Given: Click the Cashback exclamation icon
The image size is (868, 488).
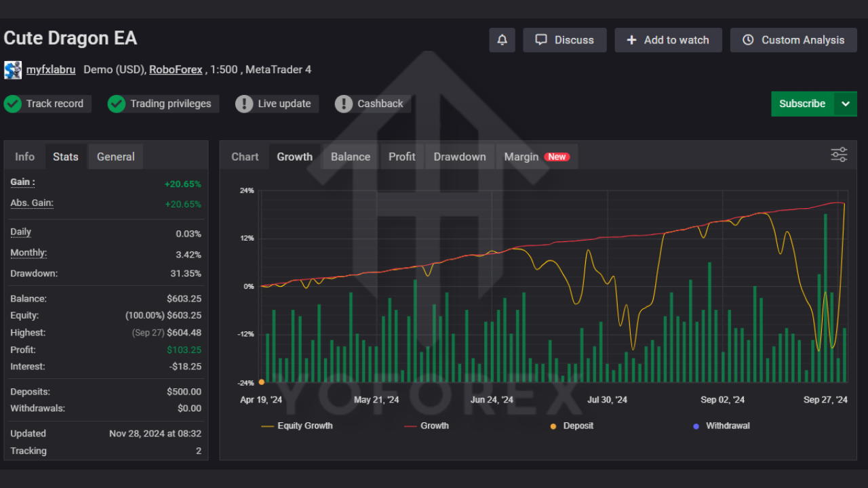Looking at the screenshot, I should click(344, 104).
